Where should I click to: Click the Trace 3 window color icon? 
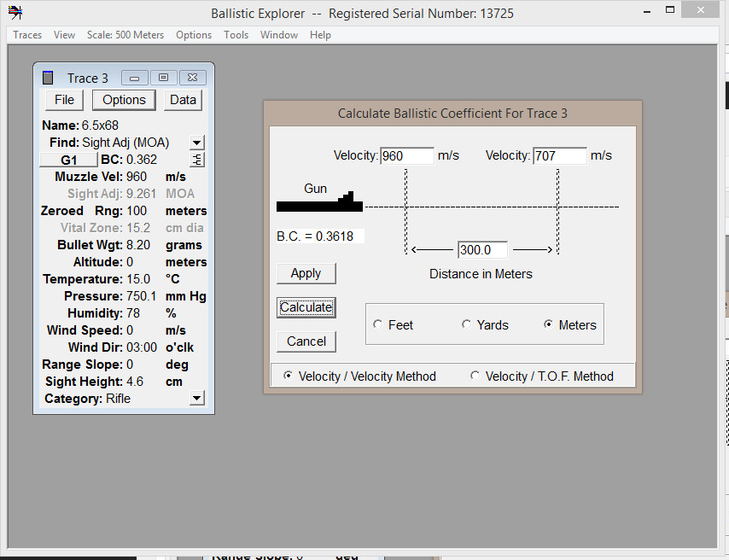48,78
